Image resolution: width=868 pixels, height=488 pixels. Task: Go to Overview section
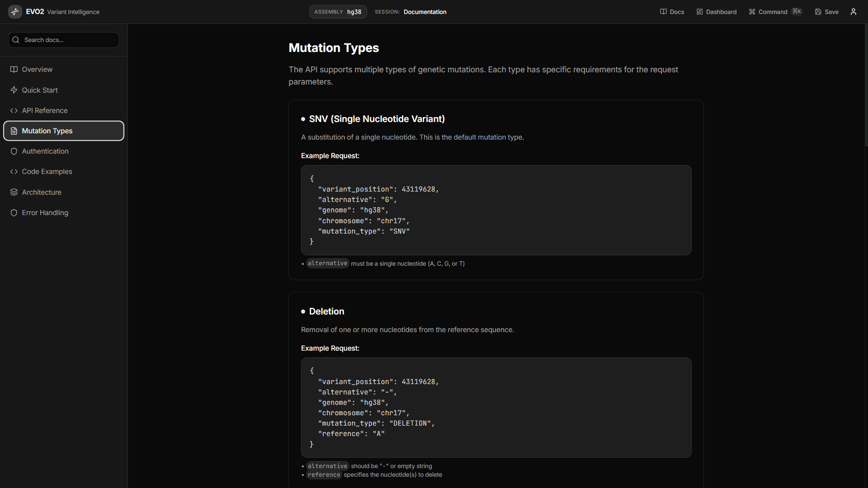point(64,70)
